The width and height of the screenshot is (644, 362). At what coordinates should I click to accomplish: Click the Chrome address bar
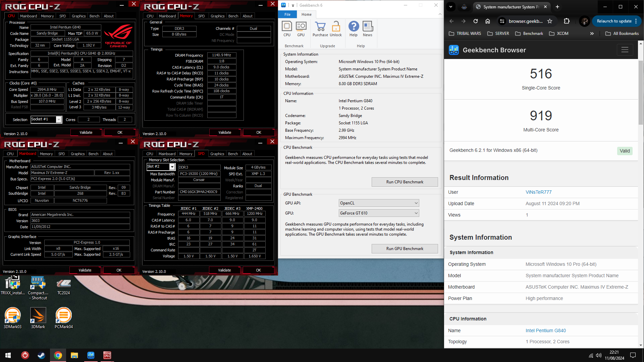(525, 21)
